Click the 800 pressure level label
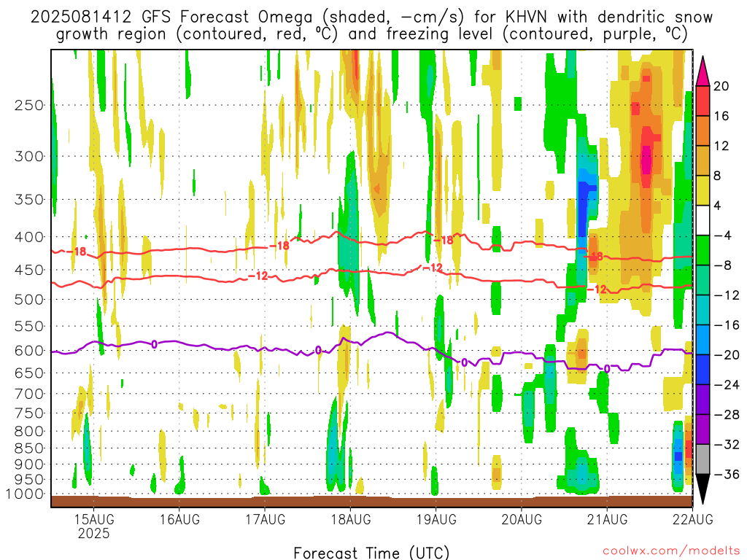 coord(29,432)
